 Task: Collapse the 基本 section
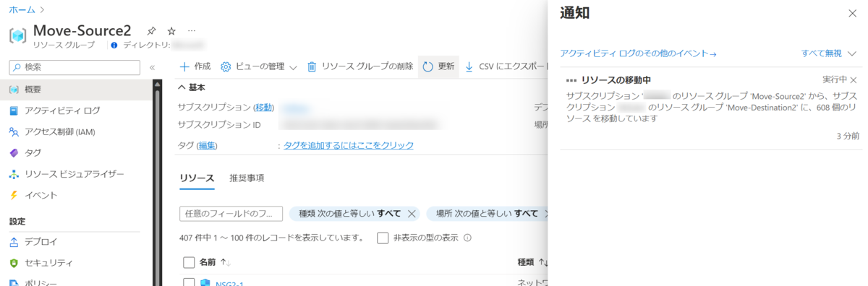click(x=192, y=87)
